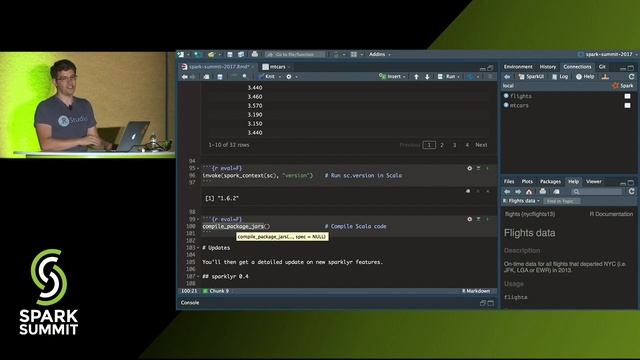The image size is (640, 360).
Task: Click the save document icon in editor toolbar
Action: point(220,77)
